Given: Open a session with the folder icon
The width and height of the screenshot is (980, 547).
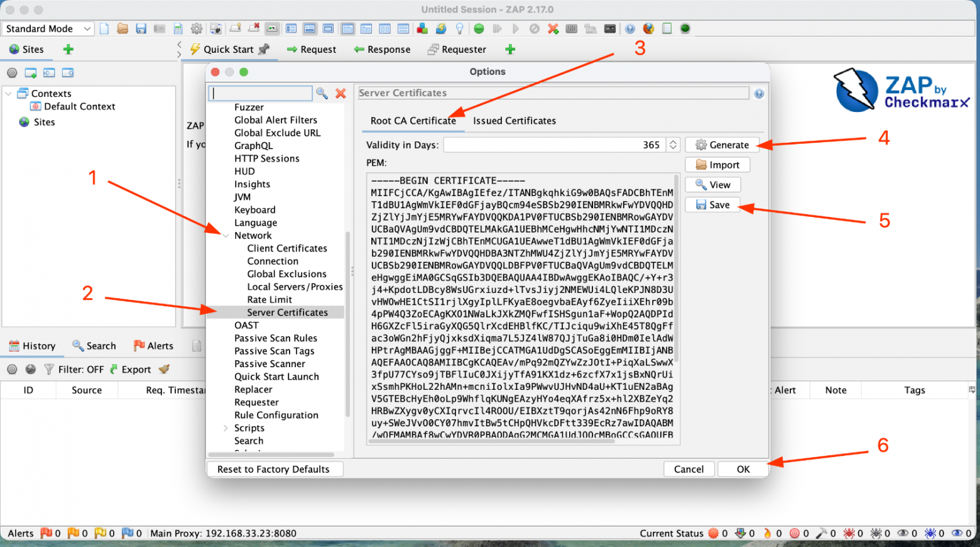Looking at the screenshot, I should pos(122,28).
